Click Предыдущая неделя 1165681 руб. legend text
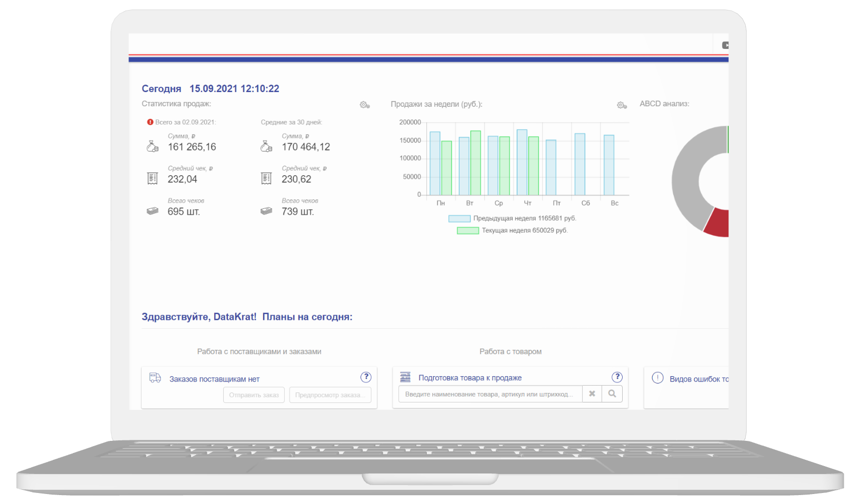859x504 pixels. pyautogui.click(x=525, y=218)
